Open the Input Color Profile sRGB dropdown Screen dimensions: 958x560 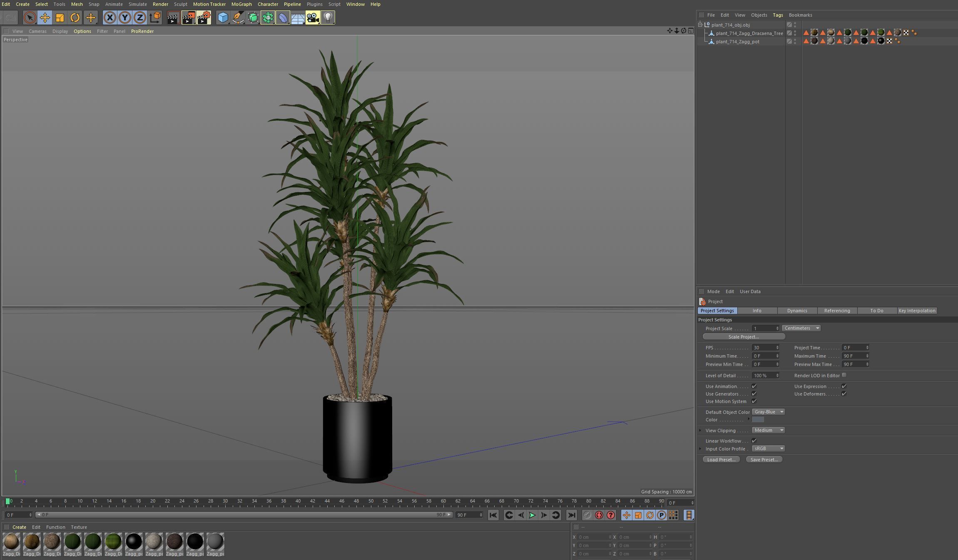coord(768,448)
